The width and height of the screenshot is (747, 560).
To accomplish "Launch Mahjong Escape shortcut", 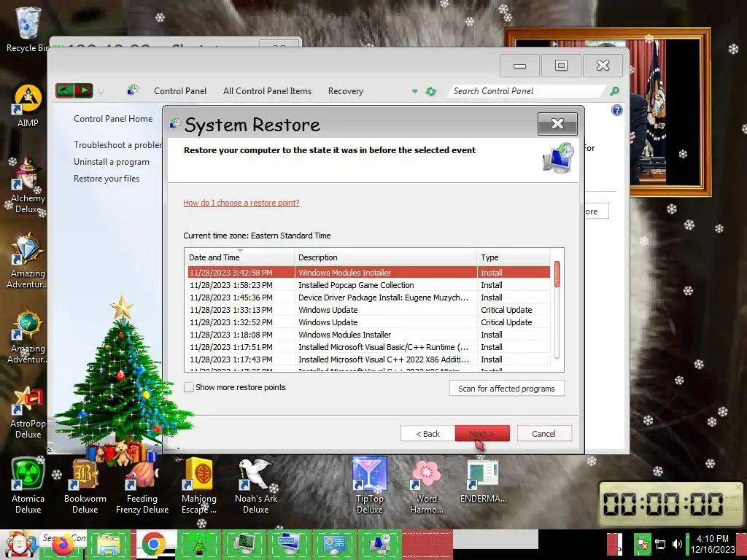I will [x=199, y=486].
